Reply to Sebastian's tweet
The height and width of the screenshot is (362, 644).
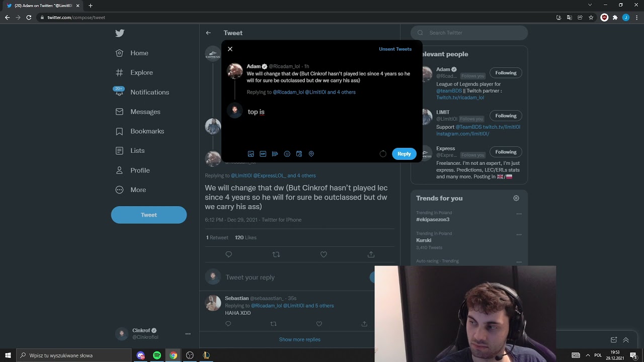pyautogui.click(x=228, y=324)
